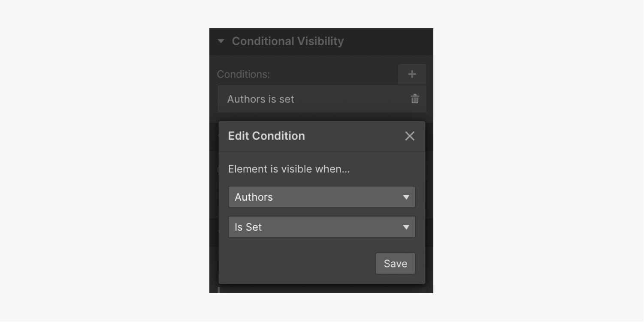Click the Element is visible when text
Viewport: 644px width, 322px height.
coord(289,169)
